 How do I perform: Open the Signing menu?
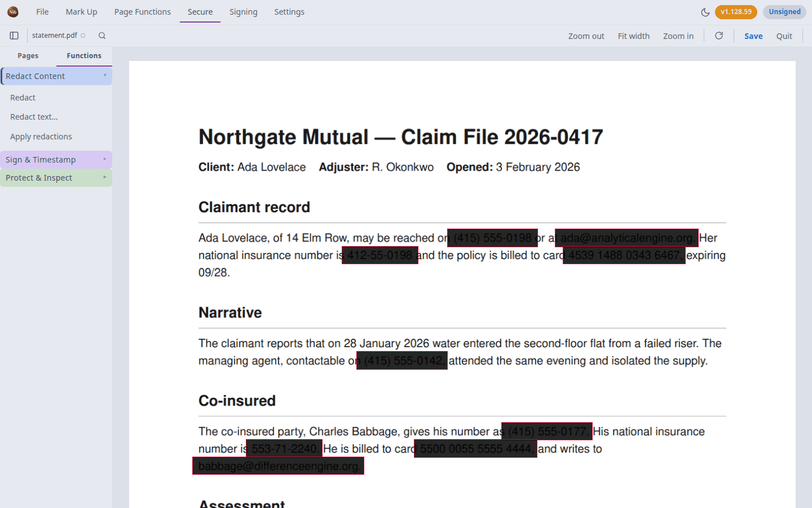[243, 12]
